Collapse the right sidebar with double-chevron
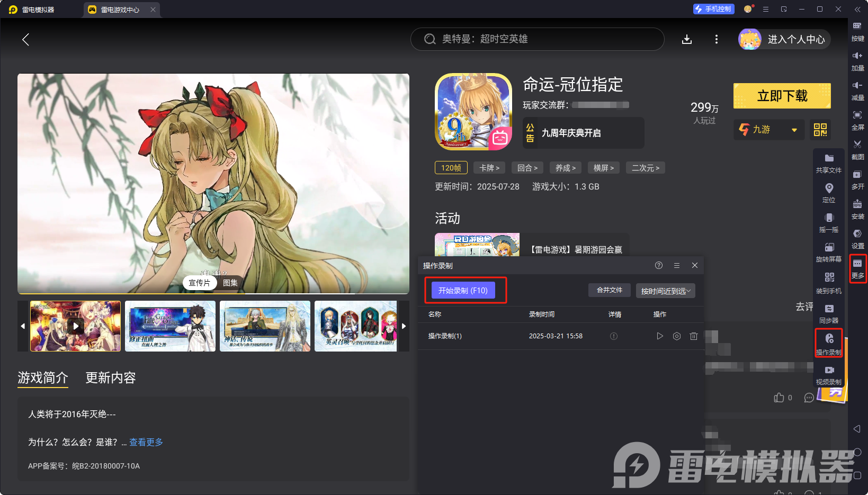 pyautogui.click(x=857, y=10)
